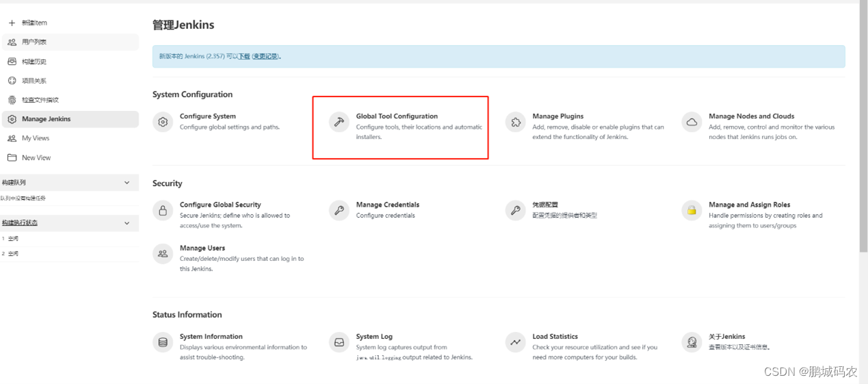The image size is (868, 384).
Task: Collapse the 构建队列 panel chevron
Action: [x=127, y=183]
